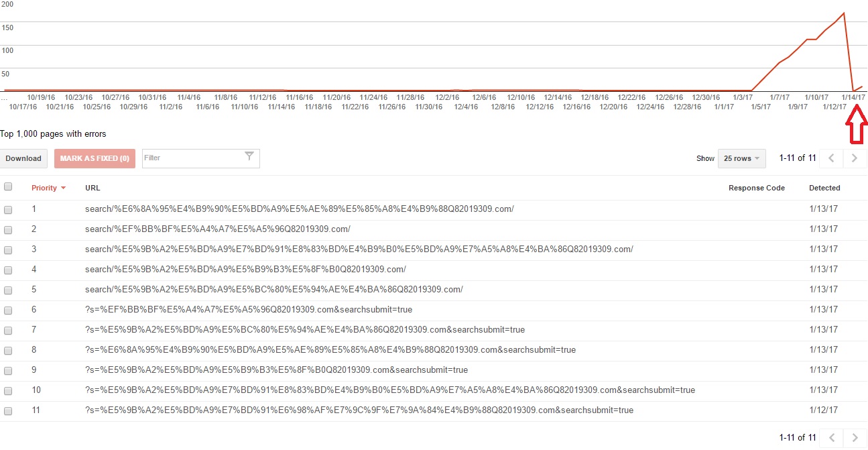Check the checkbox for priority 6 row
Screen dimensions: 868x450
pyautogui.click(x=8, y=310)
